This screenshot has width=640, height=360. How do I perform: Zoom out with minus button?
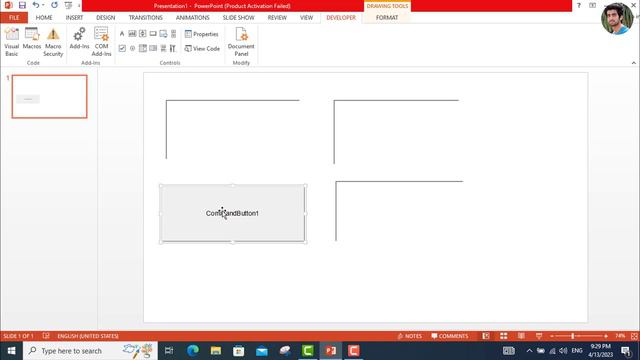pyautogui.click(x=552, y=336)
